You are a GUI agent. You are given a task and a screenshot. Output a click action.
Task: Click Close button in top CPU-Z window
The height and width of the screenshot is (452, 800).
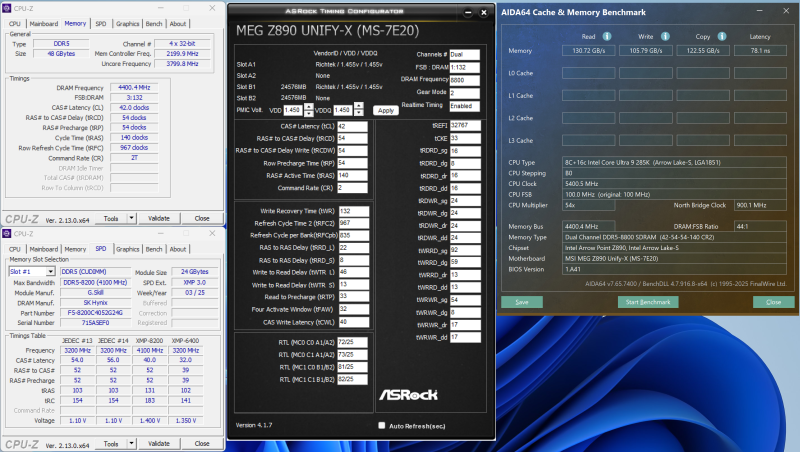pos(202,218)
